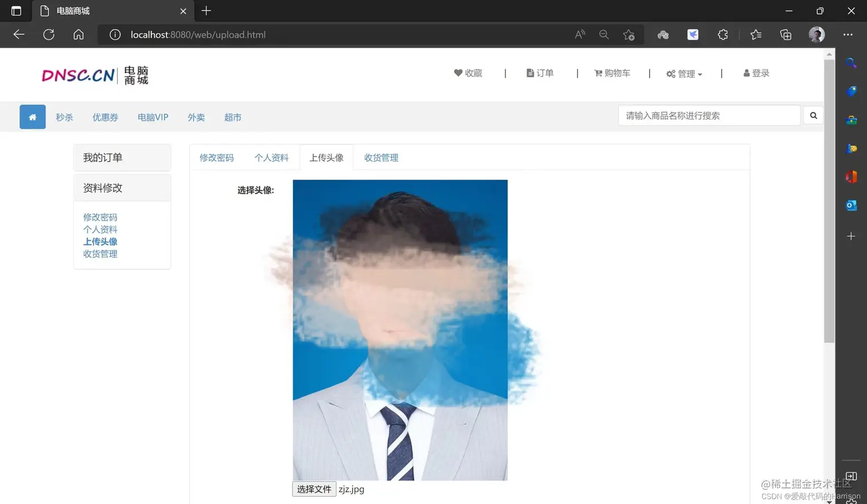Click the browser profile avatar icon
Image resolution: width=867 pixels, height=504 pixels.
(817, 34)
